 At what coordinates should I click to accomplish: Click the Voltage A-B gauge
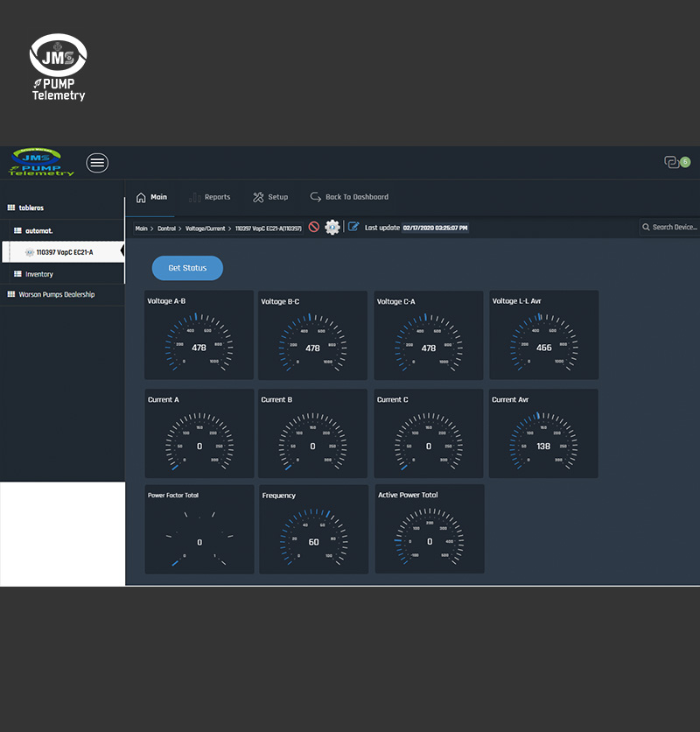tap(199, 336)
